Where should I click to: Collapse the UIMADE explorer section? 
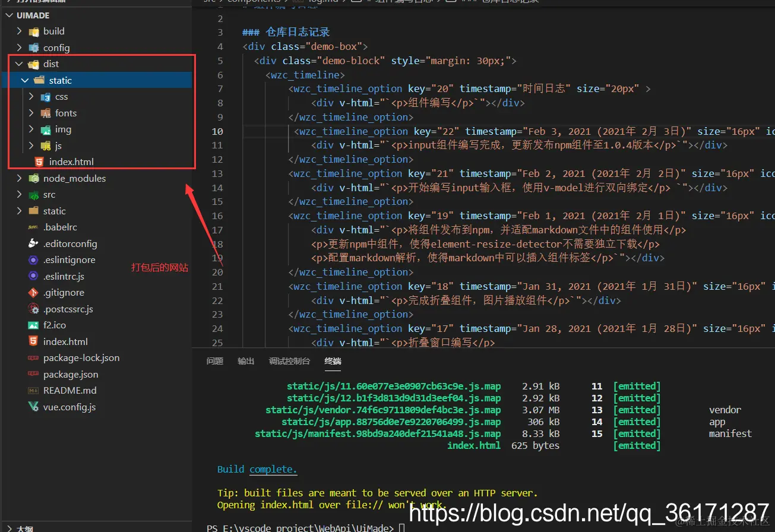[x=9, y=15]
